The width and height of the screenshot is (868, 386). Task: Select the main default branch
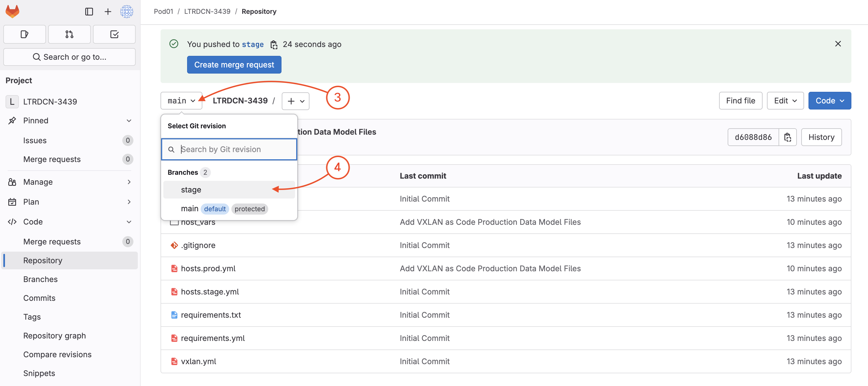pyautogui.click(x=190, y=209)
